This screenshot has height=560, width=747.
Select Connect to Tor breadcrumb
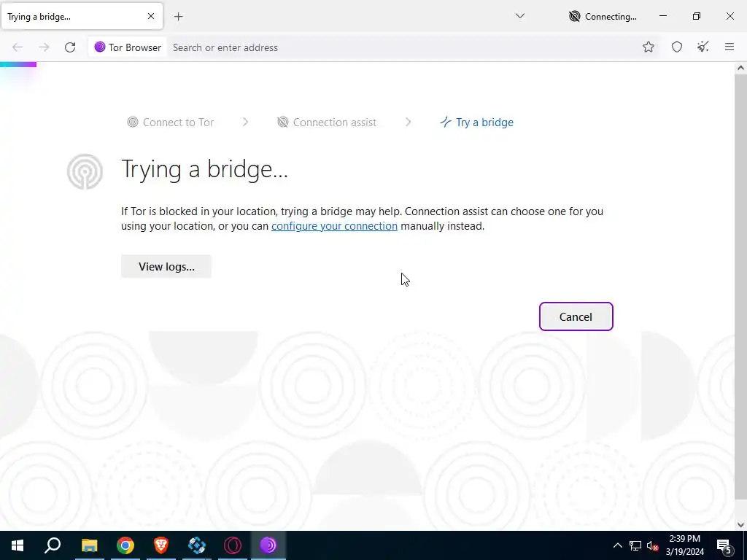[x=171, y=122]
